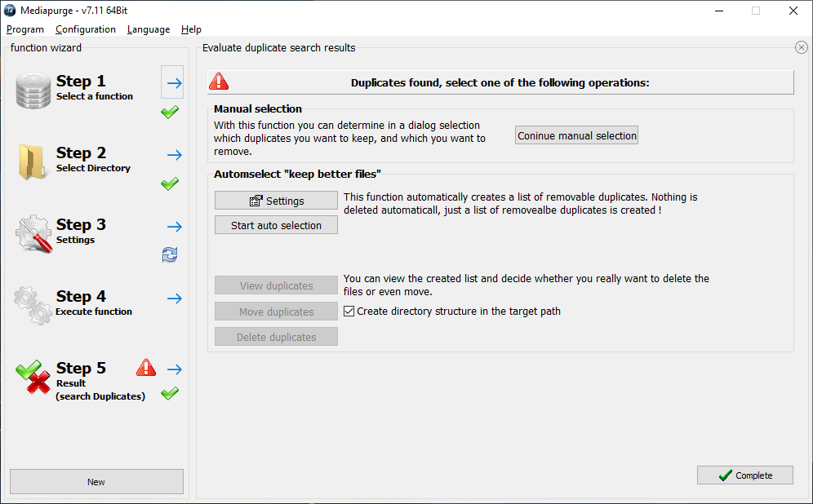Go to Step 3 using its blue arrow
813x504 pixels.
[x=174, y=227]
